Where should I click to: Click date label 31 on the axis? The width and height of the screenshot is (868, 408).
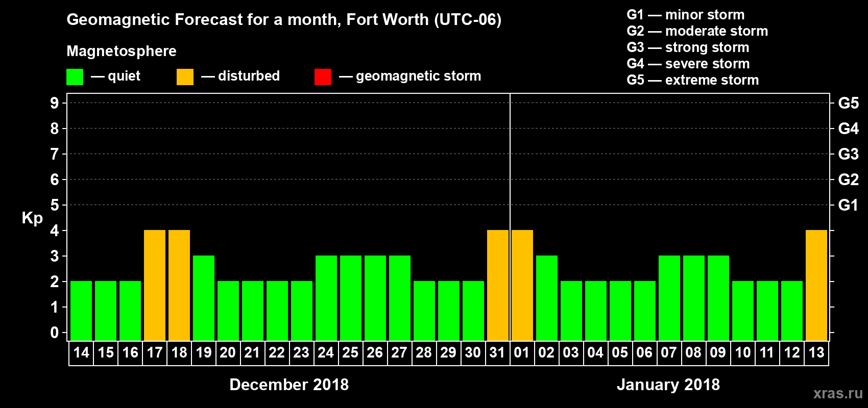click(497, 353)
